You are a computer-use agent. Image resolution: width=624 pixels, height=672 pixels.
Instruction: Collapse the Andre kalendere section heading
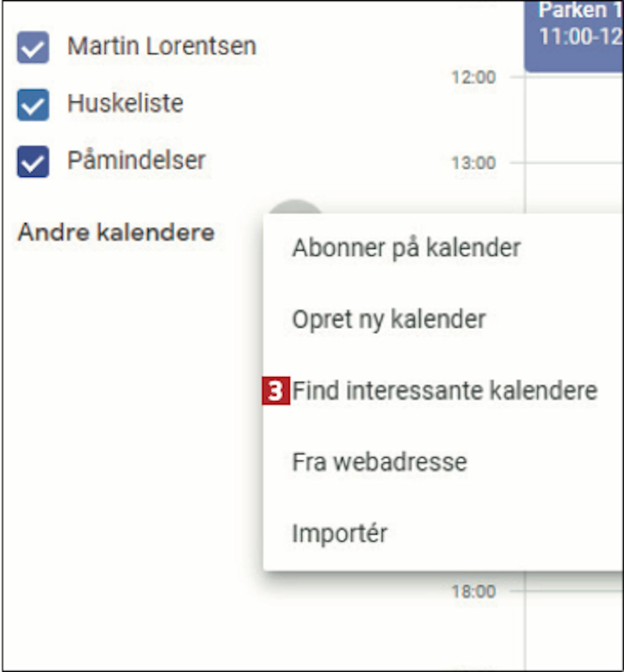click(116, 232)
